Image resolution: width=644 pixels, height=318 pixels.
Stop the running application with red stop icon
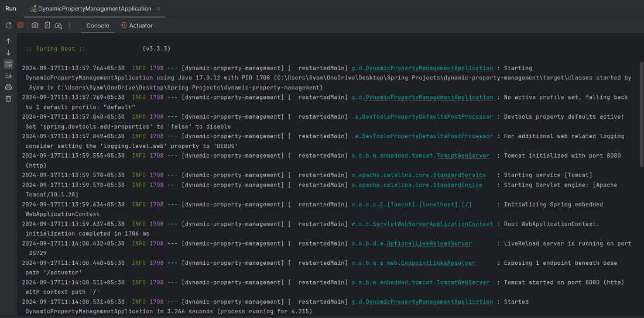click(20, 26)
